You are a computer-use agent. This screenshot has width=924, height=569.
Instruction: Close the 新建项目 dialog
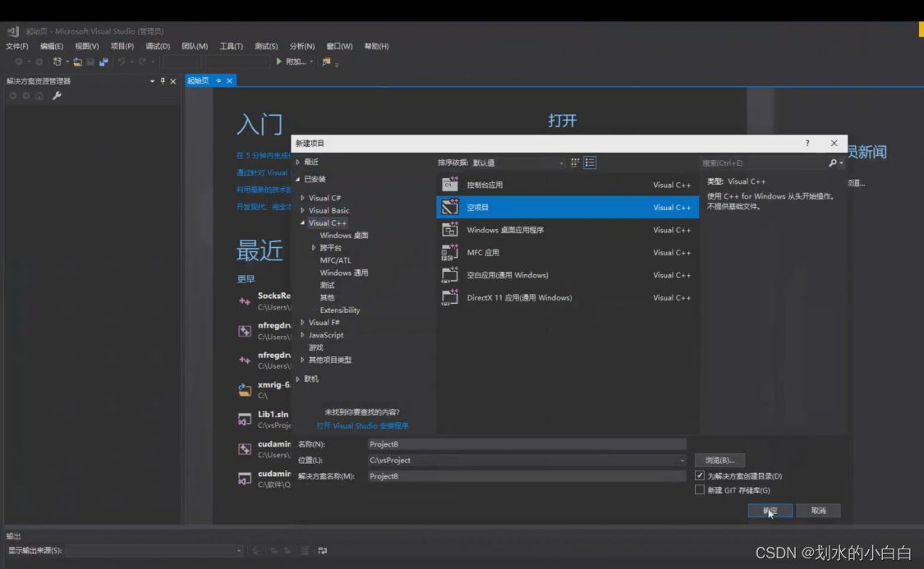click(x=834, y=143)
